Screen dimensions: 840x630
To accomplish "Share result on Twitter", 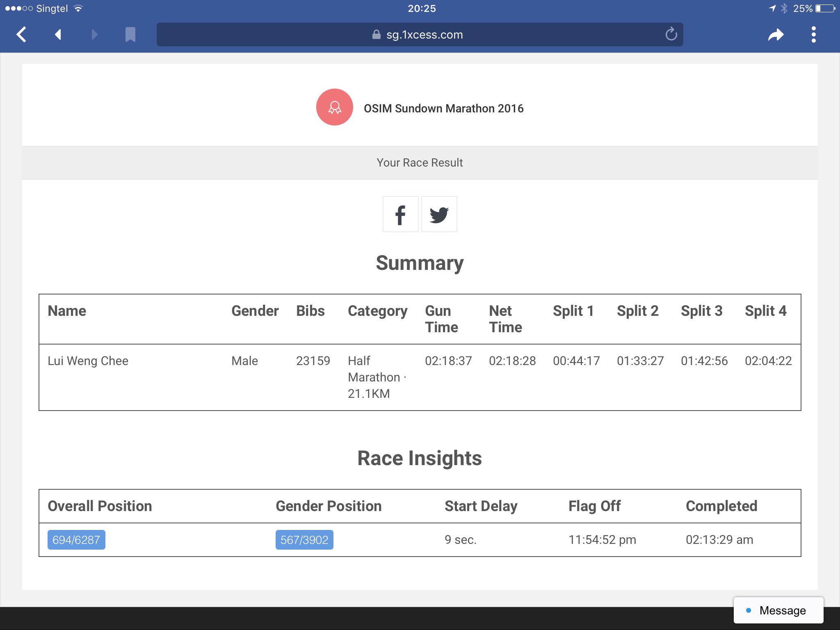I will [x=439, y=214].
